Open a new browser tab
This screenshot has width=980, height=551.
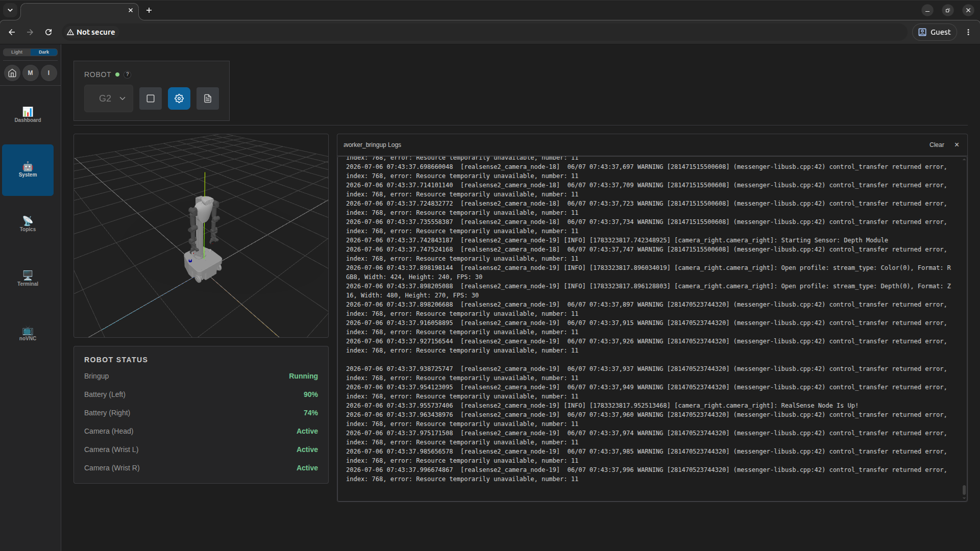(149, 10)
